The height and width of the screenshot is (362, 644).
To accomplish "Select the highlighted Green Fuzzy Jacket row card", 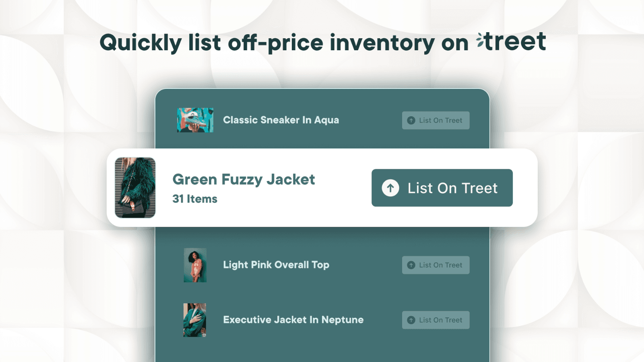I will tap(322, 188).
